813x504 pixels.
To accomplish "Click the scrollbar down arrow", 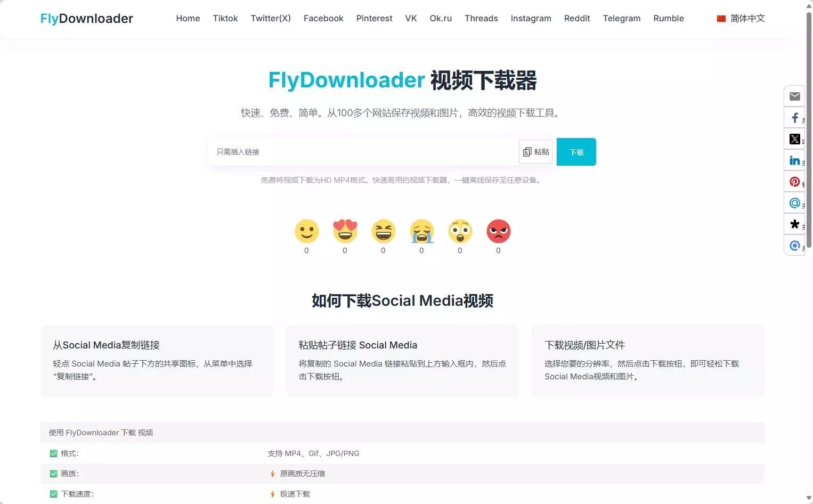I will pos(809,499).
